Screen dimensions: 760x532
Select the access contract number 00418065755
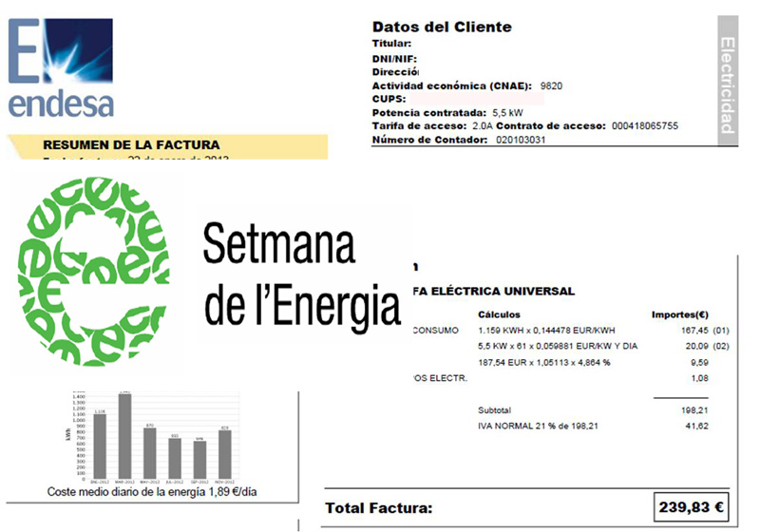pos(645,126)
